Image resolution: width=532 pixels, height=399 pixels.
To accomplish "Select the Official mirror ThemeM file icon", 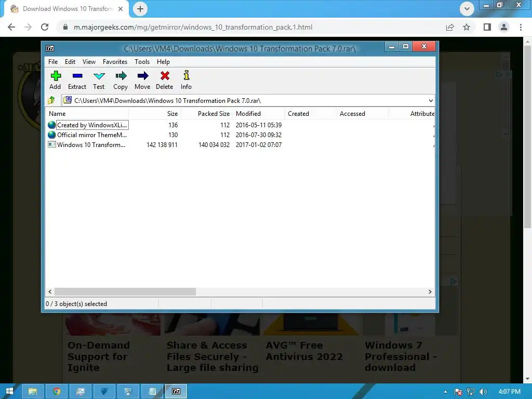I will [x=51, y=135].
